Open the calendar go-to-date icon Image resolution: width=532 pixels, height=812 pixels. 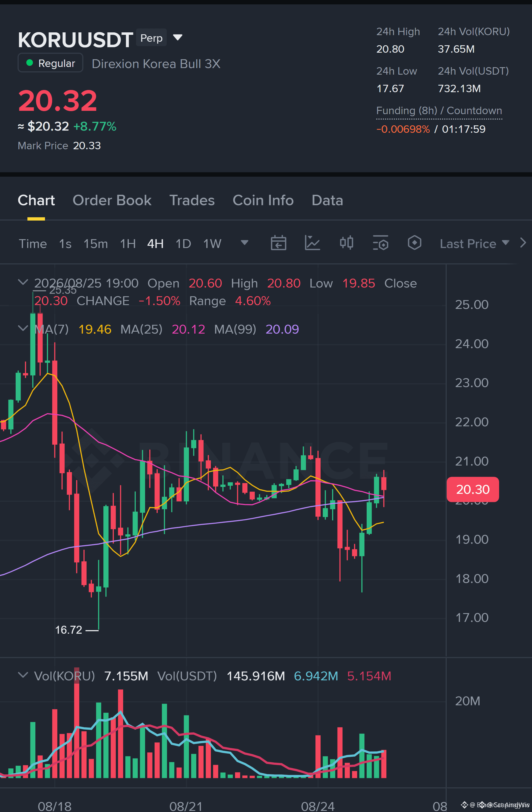(278, 243)
